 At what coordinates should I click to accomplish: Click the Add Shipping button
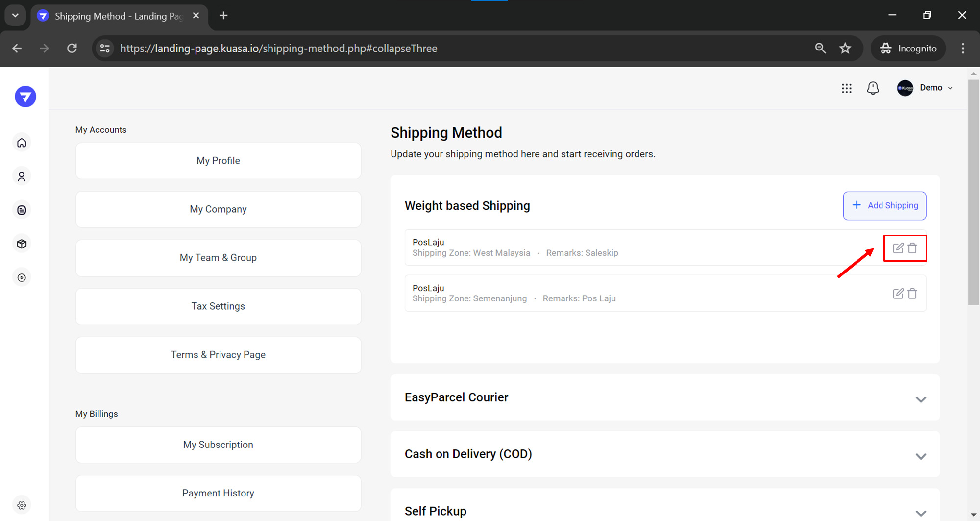tap(884, 205)
